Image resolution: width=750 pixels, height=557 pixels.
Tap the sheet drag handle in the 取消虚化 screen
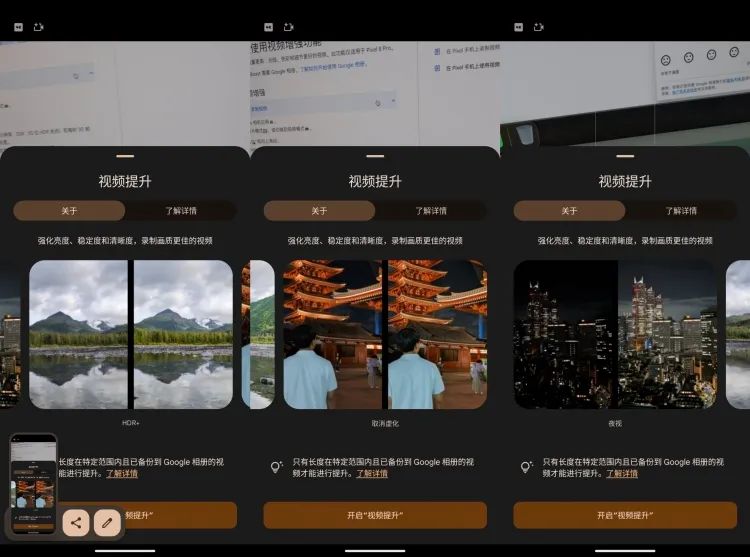coord(375,156)
